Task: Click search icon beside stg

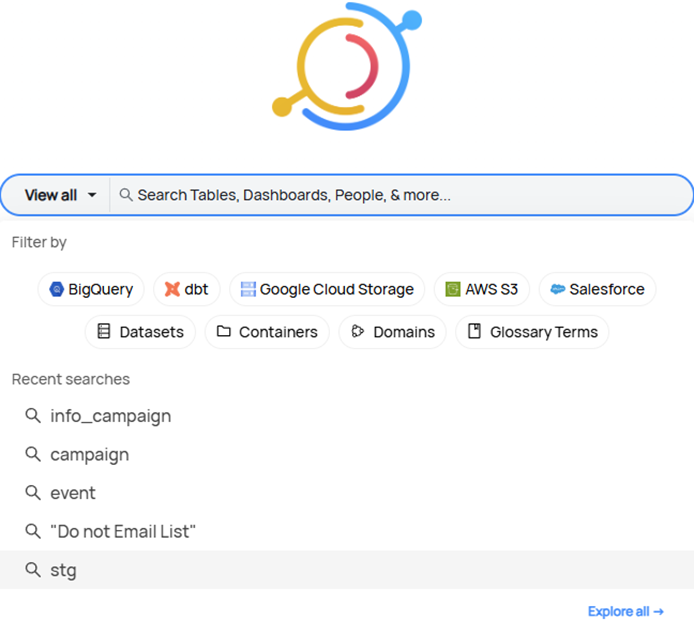Action: [x=33, y=569]
